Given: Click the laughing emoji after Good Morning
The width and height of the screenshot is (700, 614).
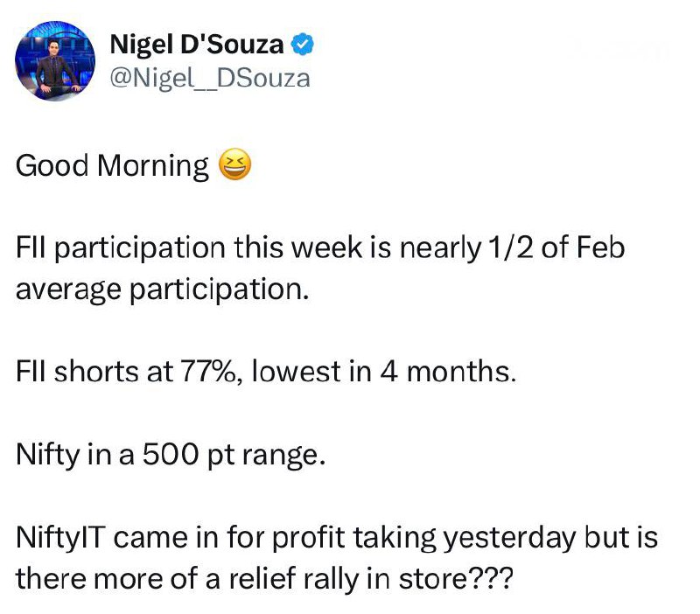Looking at the screenshot, I should (x=234, y=164).
